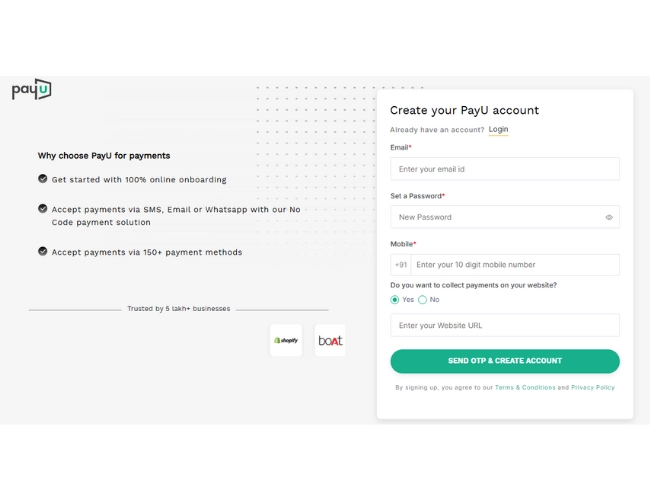650x500 pixels.
Task: Focus the email id input field
Action: click(504, 169)
